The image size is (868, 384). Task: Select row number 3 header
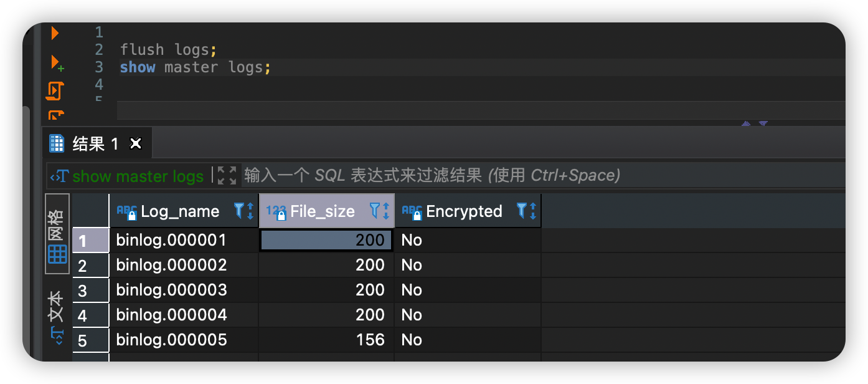point(90,290)
